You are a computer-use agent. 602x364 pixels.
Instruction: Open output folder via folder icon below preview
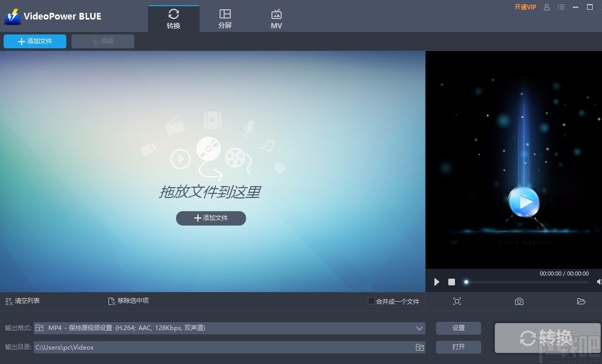tap(581, 301)
